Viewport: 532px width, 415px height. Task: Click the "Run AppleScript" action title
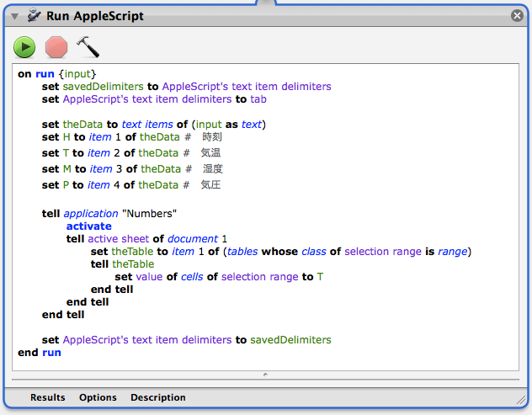coord(95,16)
